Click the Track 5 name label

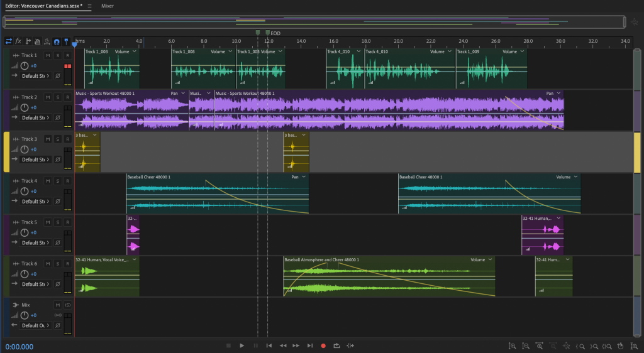[30, 222]
